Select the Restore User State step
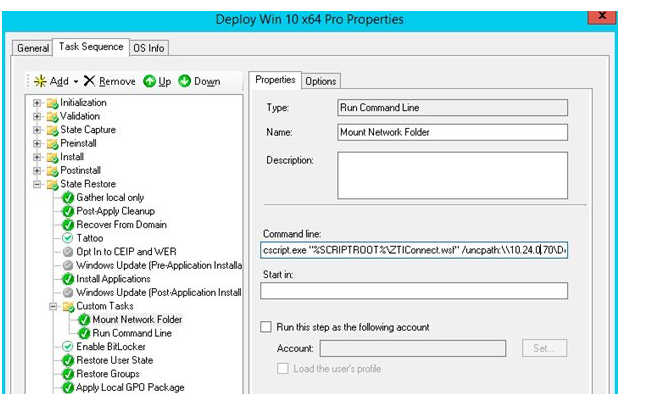671x406 pixels. pyautogui.click(x=115, y=360)
